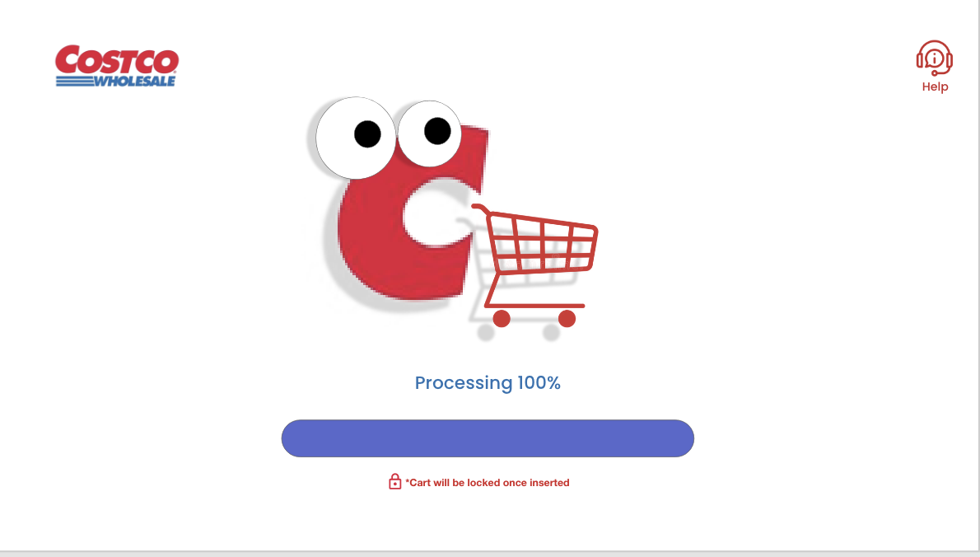This screenshot has width=980, height=557.
Task: Click the padlock icon near cart notice
Action: click(x=395, y=481)
